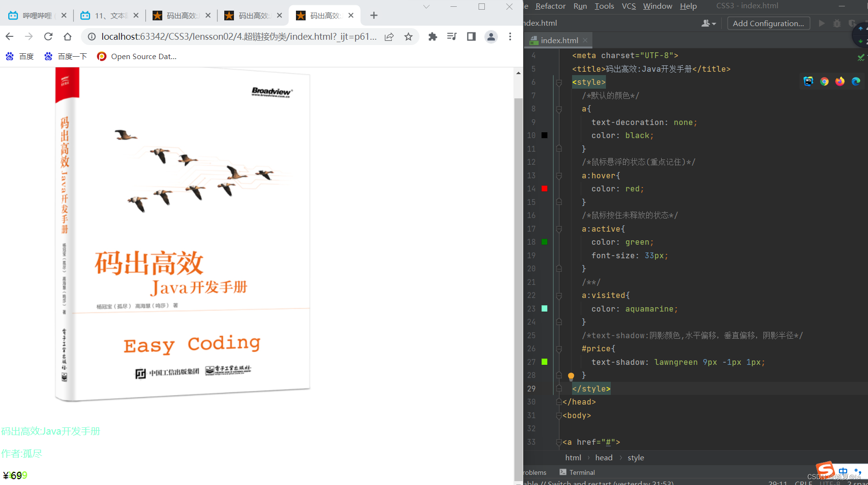Screen dimensions: 868x485
Task: Open page in Firefox icon in editor
Action: coord(840,81)
